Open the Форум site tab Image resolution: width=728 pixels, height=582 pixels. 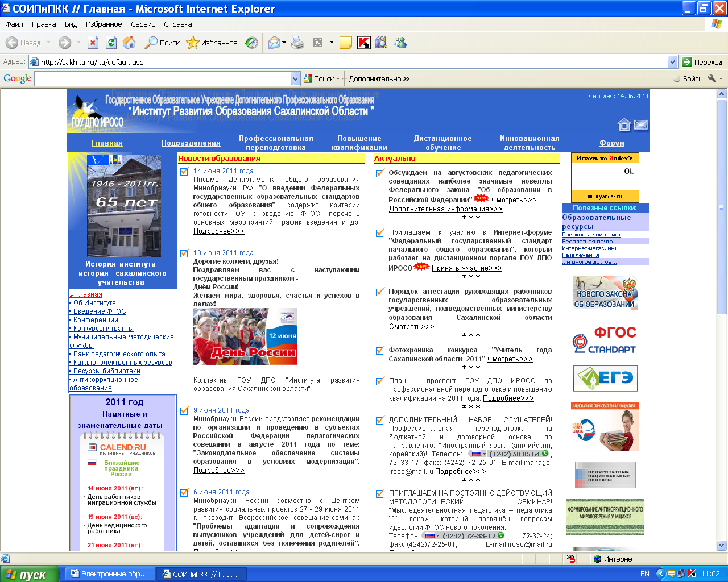[x=612, y=143]
